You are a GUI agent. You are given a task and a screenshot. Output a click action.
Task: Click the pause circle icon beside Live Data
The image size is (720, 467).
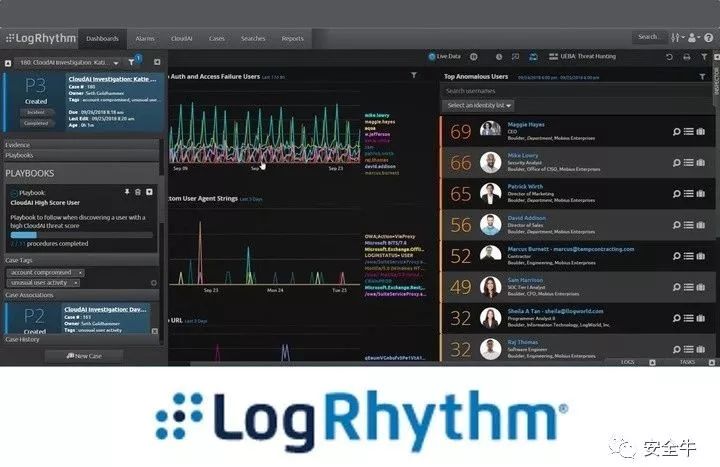coord(473,57)
